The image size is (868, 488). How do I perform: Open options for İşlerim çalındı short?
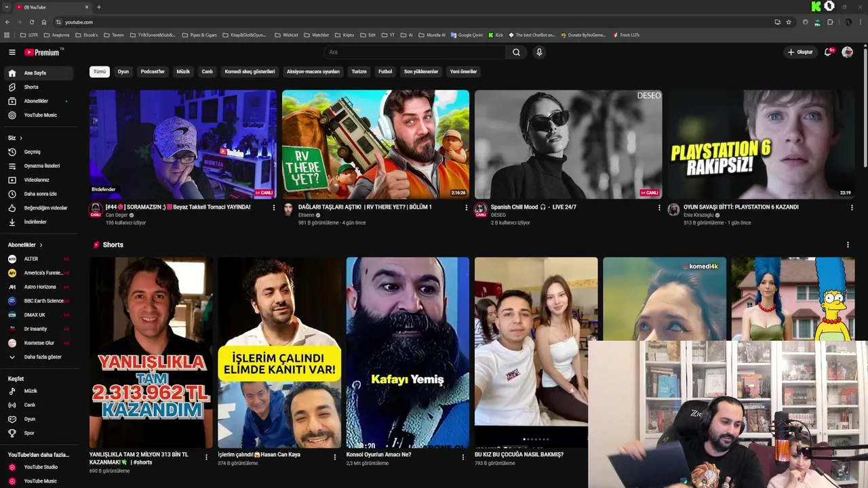[x=334, y=457]
